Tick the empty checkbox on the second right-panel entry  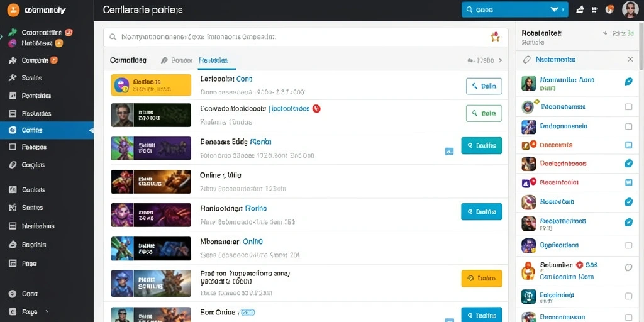click(628, 107)
